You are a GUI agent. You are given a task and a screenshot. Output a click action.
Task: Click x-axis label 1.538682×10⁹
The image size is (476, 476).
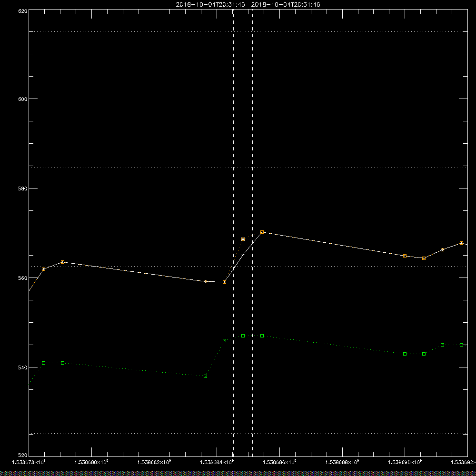point(154,462)
